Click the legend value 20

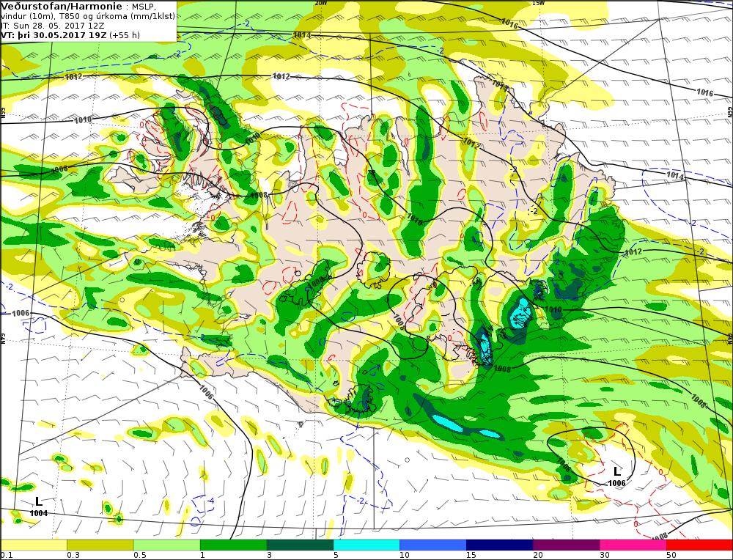coord(538,556)
